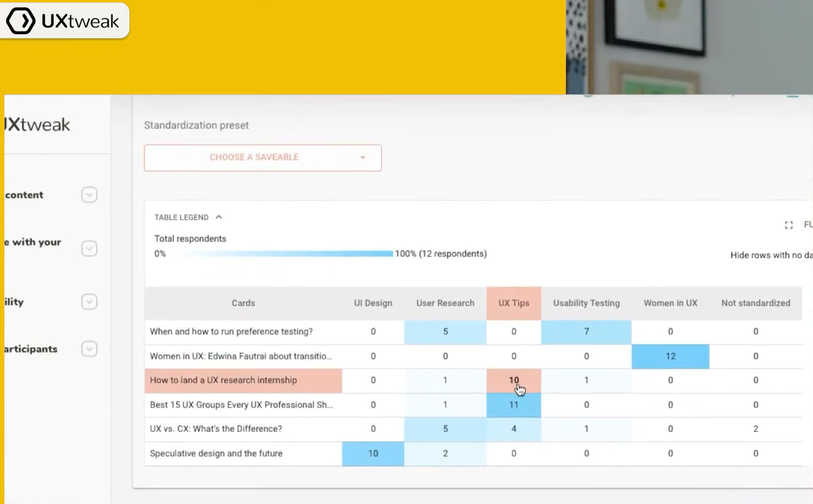Image resolution: width=813 pixels, height=504 pixels.
Task: Click 'When and how to run preference testing?' row
Action: click(473, 332)
